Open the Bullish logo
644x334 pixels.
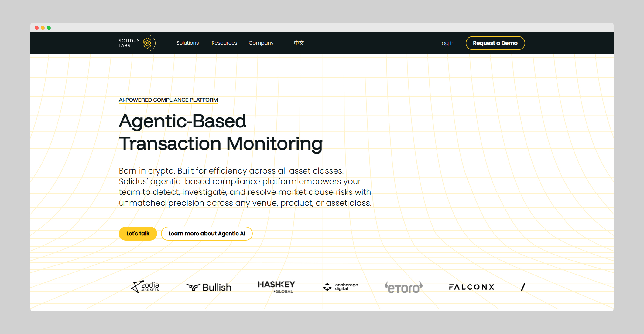[x=209, y=287]
